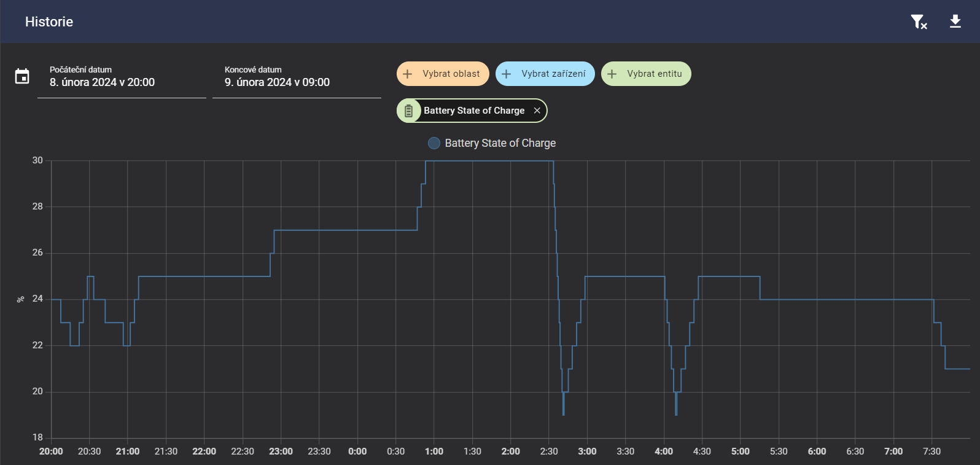The image size is (980, 465).
Task: Click the plus icon on Vybrat entitu chip
Action: (x=612, y=74)
